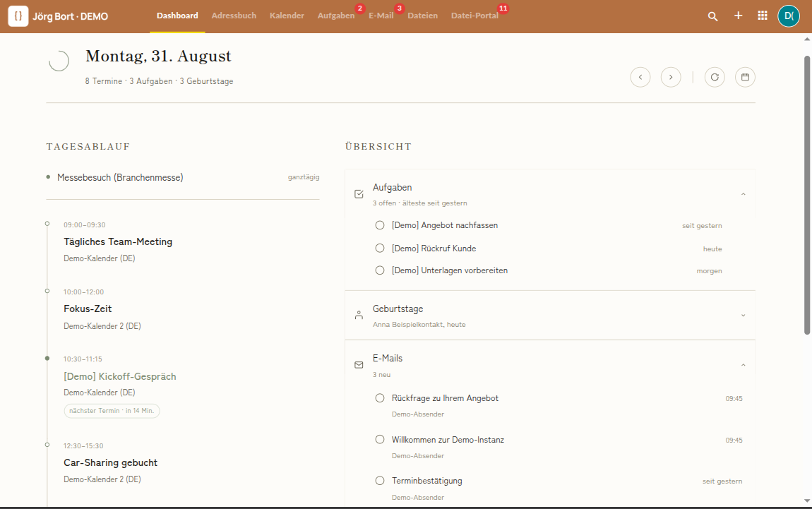The height and width of the screenshot is (509, 812).
Task: Click the plus icon to create new
Action: point(738,16)
